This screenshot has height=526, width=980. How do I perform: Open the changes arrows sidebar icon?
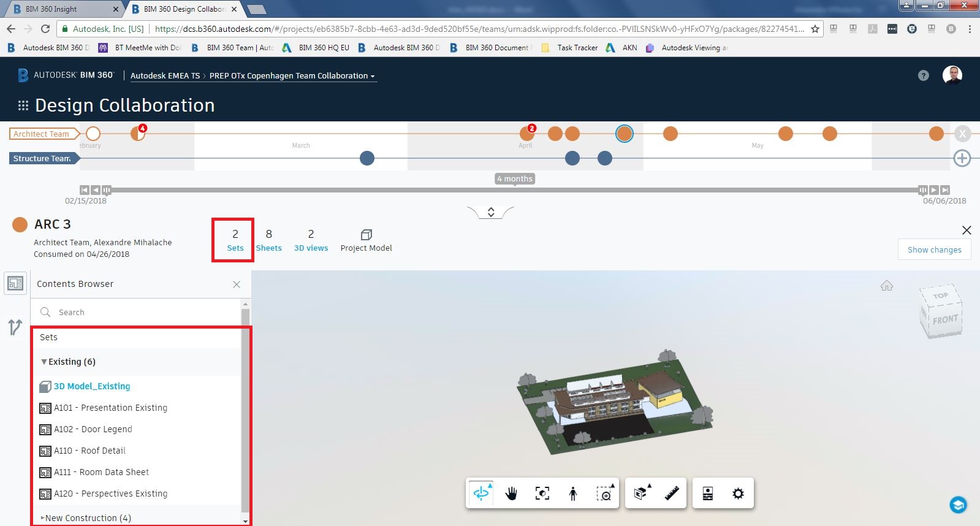tap(15, 327)
